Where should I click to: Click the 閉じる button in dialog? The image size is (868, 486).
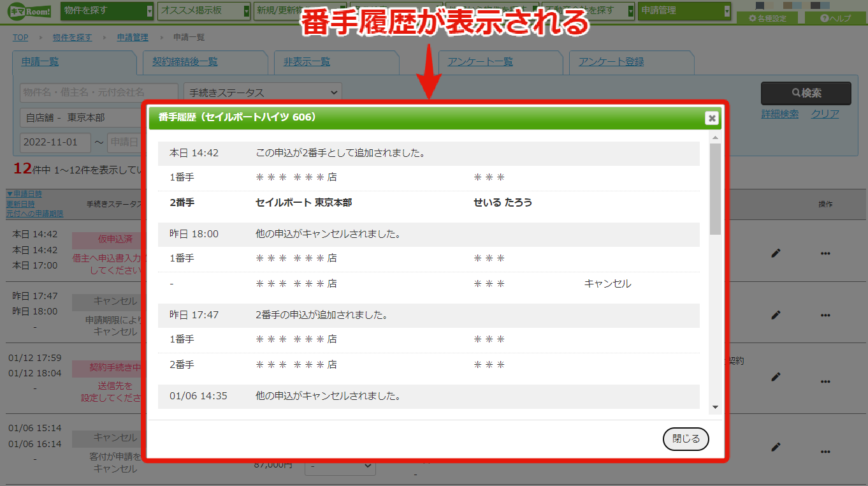point(686,439)
